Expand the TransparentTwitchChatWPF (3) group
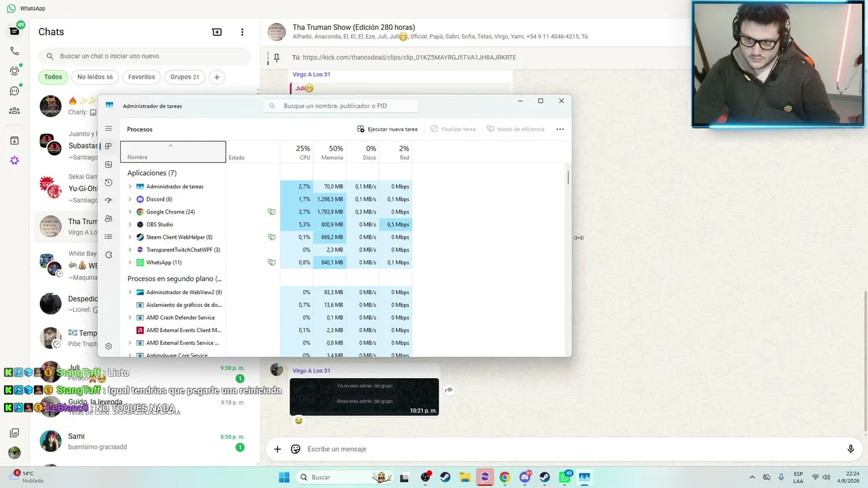Image resolution: width=868 pixels, height=488 pixels. 130,250
